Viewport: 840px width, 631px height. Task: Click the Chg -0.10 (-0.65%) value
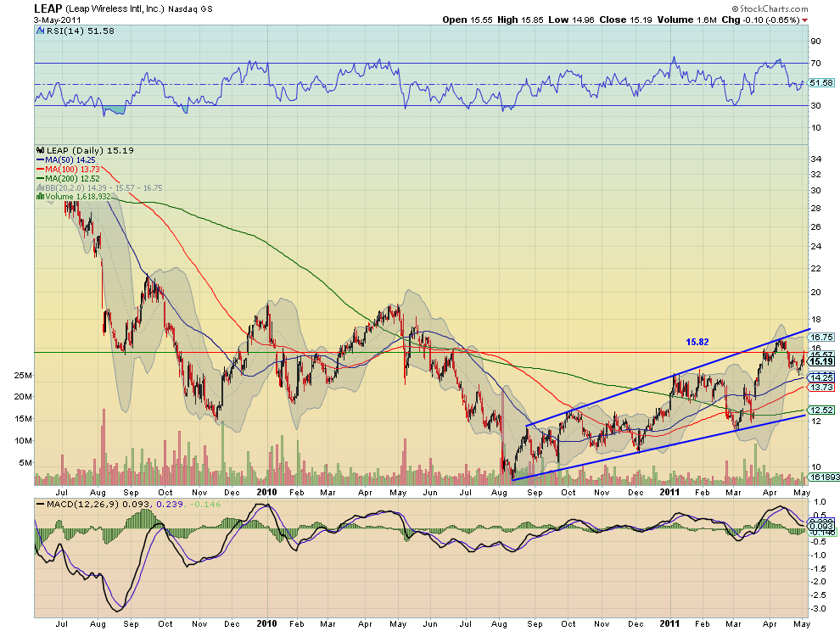(x=761, y=20)
